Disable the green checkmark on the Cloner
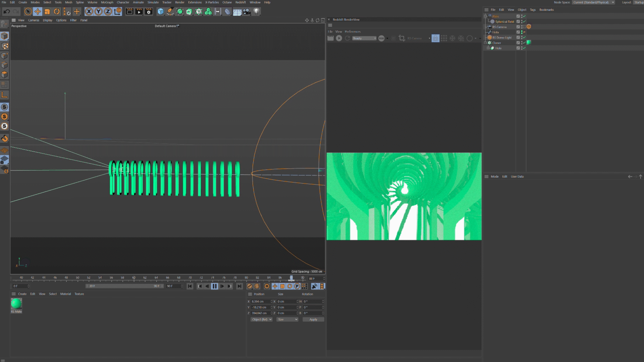The width and height of the screenshot is (644, 362). (x=524, y=43)
